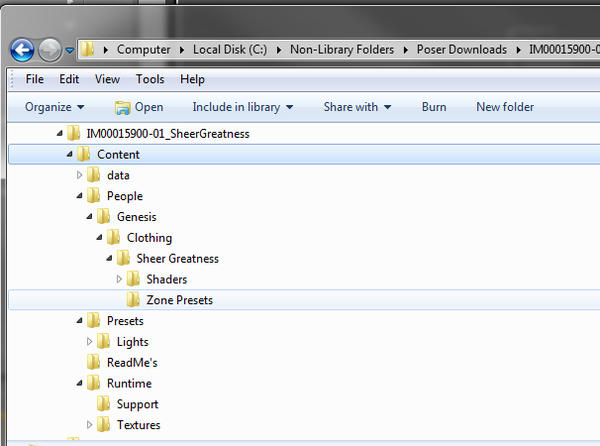Screen dimensions: 600x446
Task: Click the Zone Presets folder icon
Action: (133, 300)
